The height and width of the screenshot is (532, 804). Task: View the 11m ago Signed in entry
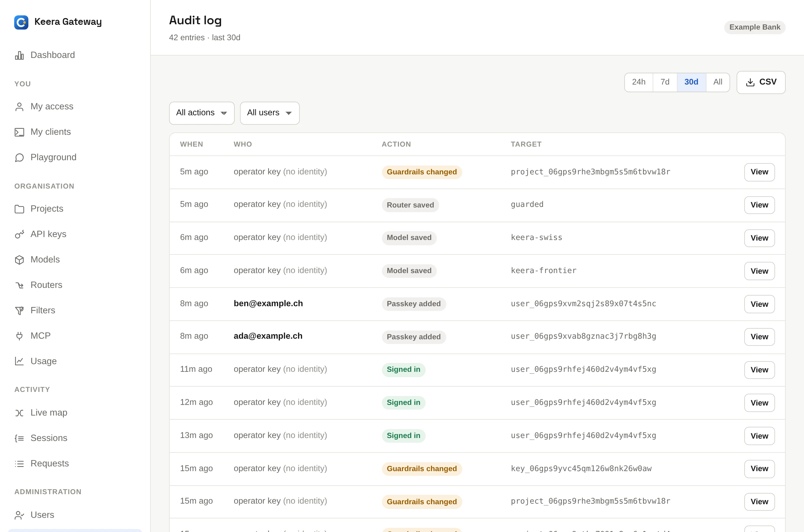[x=759, y=370]
